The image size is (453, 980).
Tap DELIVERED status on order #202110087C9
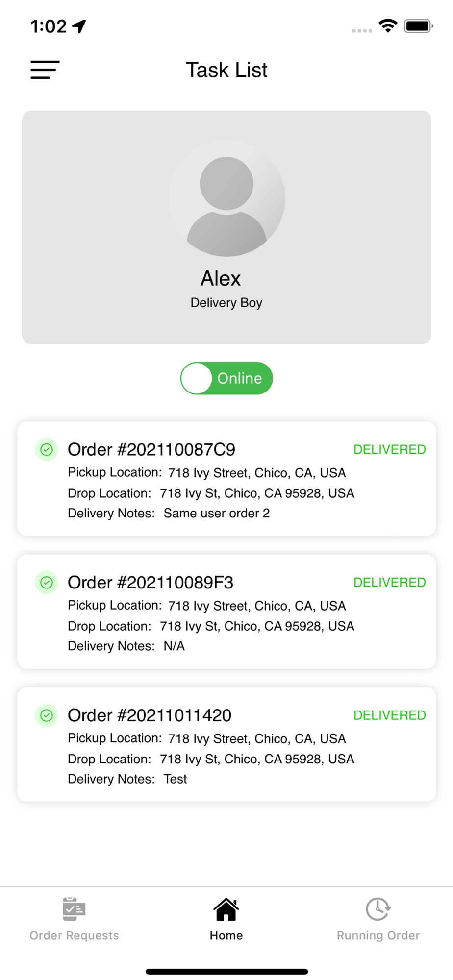coord(390,449)
